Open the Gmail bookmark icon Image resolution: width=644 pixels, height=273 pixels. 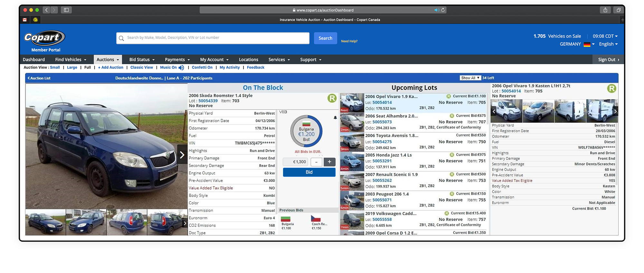point(25,20)
